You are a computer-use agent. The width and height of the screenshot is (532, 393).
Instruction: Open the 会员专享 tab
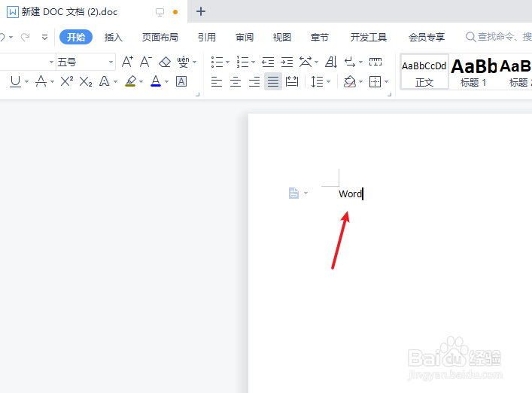point(427,37)
